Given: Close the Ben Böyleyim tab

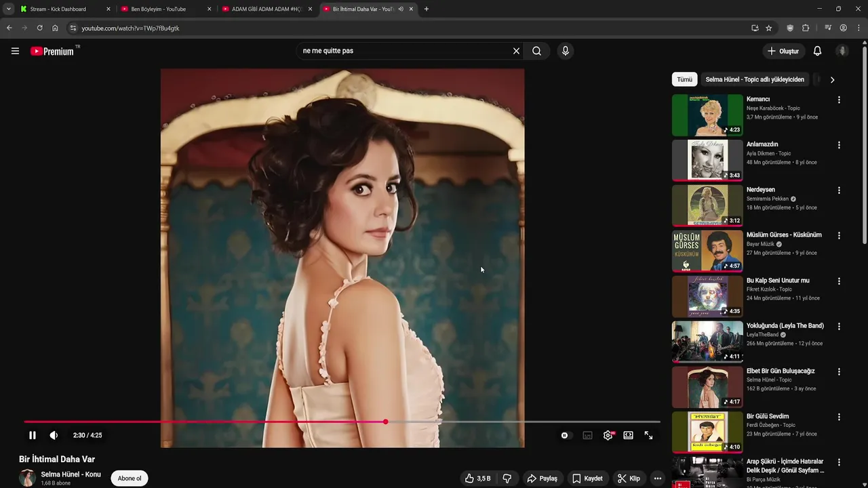Looking at the screenshot, I should click(209, 9).
